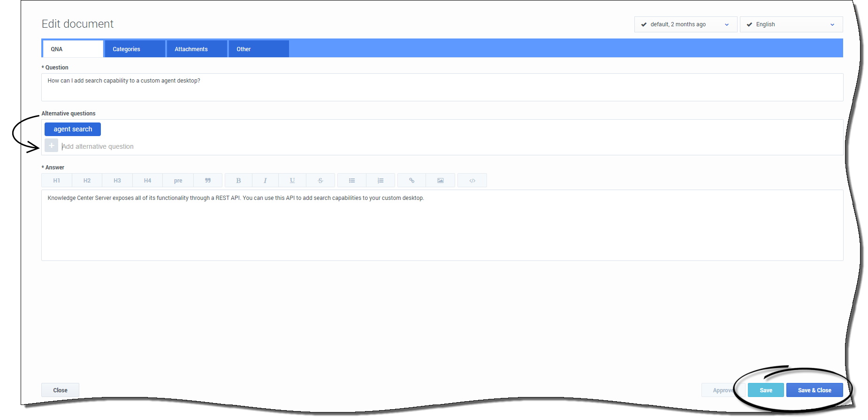Viewport: 868px width, 420px height.
Task: Apply strikethrough formatting
Action: coord(320,181)
